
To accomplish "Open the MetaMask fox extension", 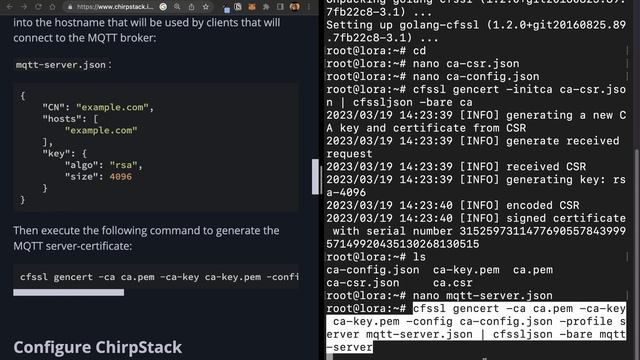I will (252, 7).
